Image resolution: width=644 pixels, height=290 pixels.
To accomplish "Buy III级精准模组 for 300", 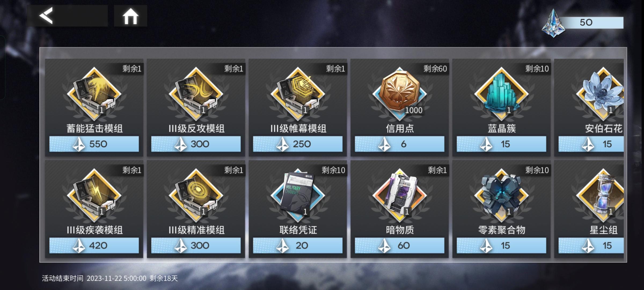I will coord(196,245).
